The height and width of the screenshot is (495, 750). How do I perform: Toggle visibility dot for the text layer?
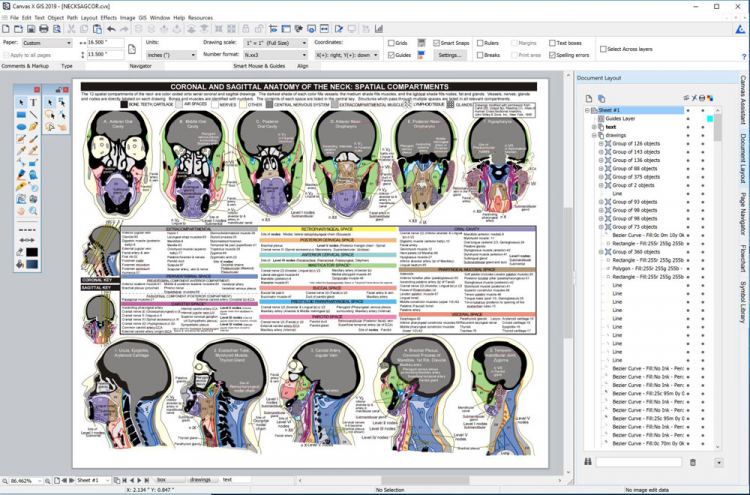688,127
